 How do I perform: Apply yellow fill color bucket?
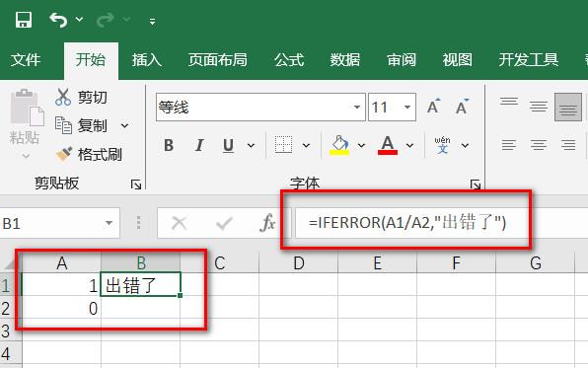pos(339,145)
